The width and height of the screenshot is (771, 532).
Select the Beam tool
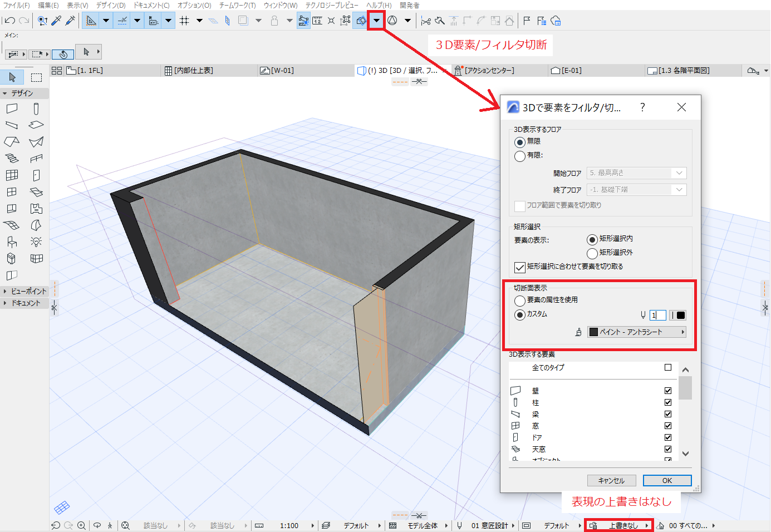coord(12,125)
